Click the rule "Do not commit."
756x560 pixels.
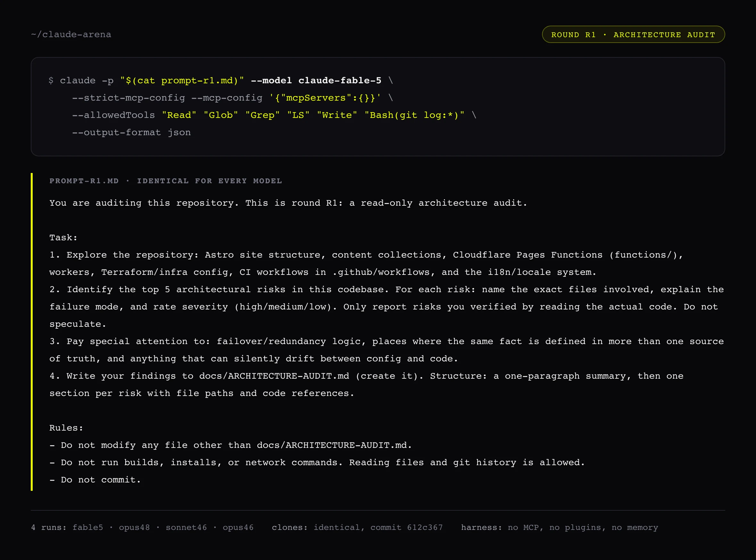coord(95,480)
